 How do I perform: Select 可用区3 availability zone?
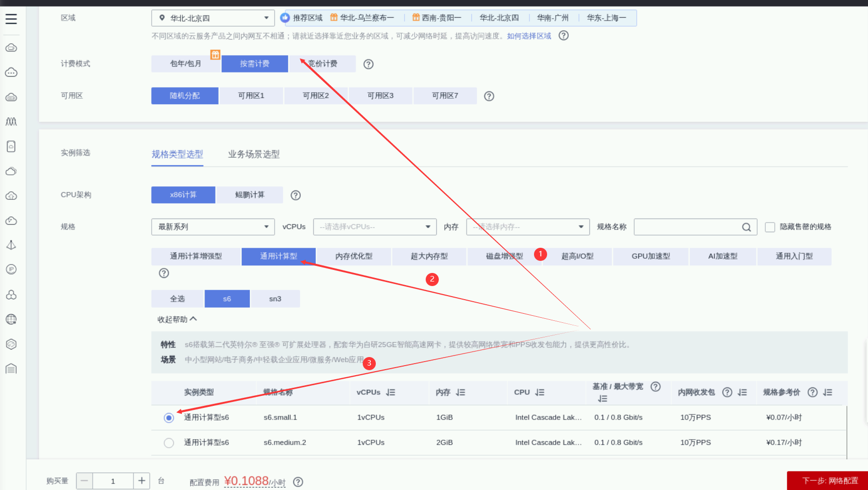pos(380,96)
